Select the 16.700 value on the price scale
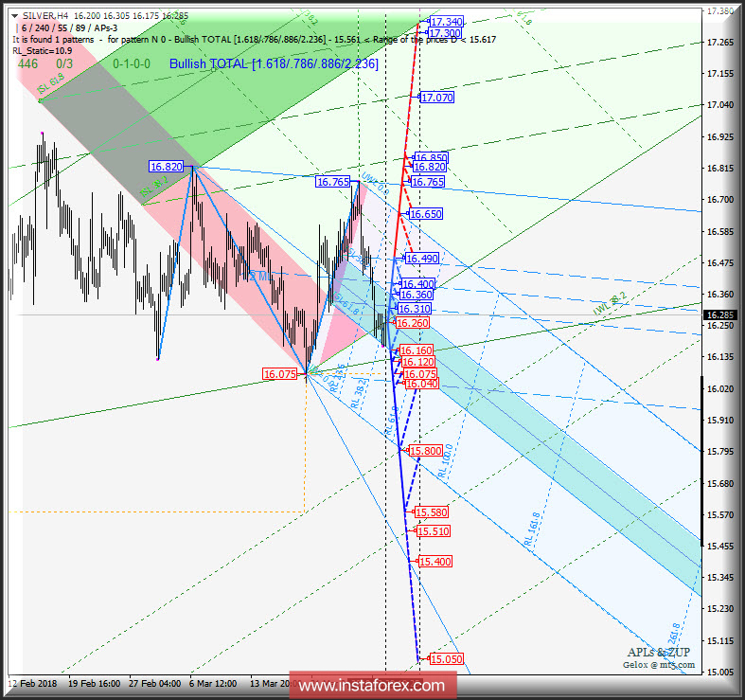Viewport: 745px width, 700px height. point(720,200)
